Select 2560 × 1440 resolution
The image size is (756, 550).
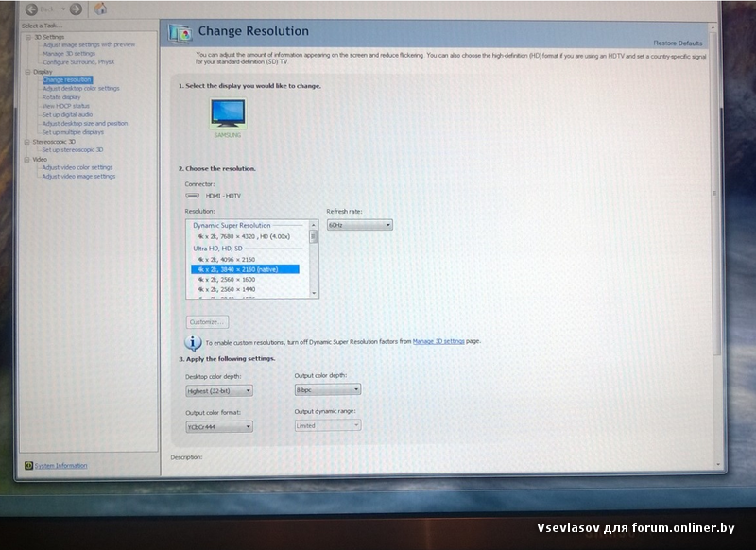(x=226, y=290)
